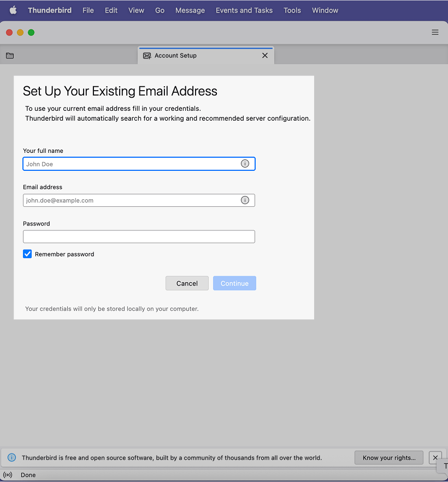
Task: Dismiss the notification bar at bottom
Action: (435, 457)
